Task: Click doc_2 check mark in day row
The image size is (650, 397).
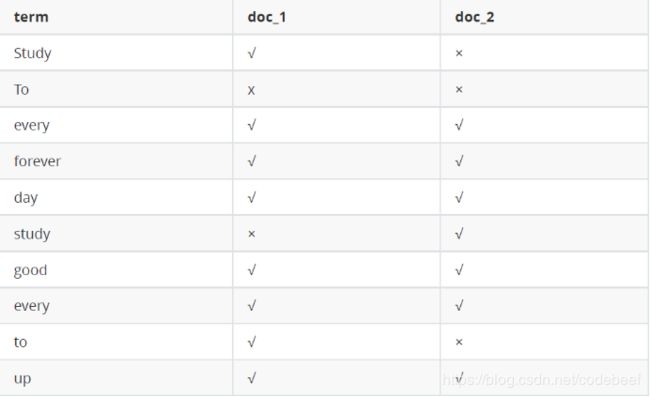Action: coord(459,197)
